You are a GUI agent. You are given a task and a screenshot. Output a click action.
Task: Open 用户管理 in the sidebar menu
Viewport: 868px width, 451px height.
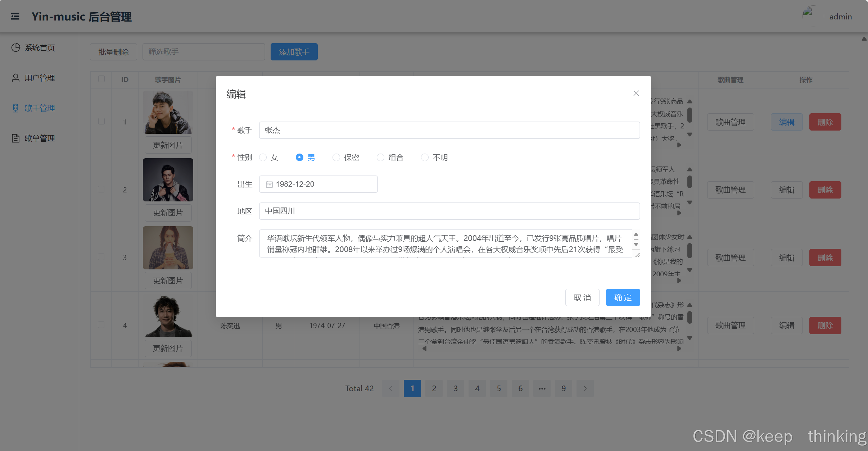point(40,78)
